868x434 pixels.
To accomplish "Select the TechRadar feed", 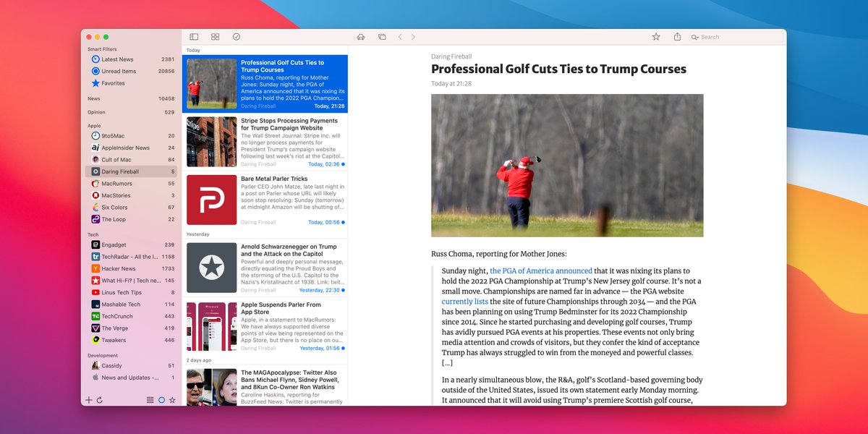I will (x=132, y=257).
